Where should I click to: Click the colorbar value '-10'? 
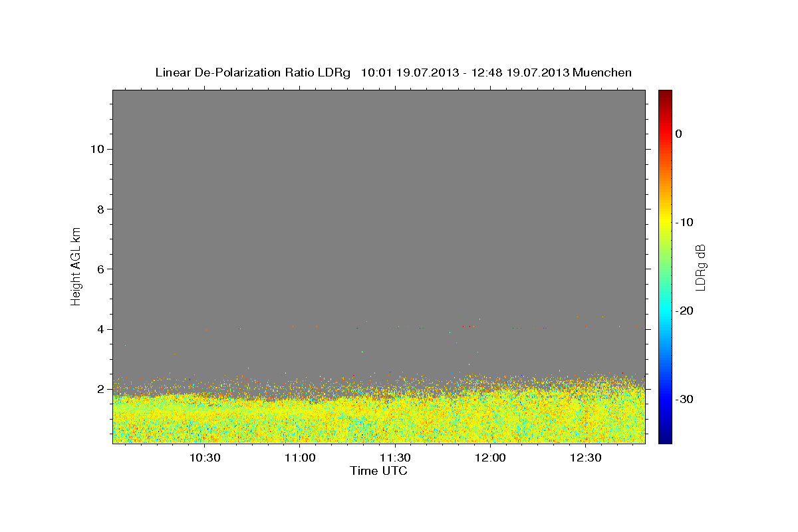[x=685, y=222]
